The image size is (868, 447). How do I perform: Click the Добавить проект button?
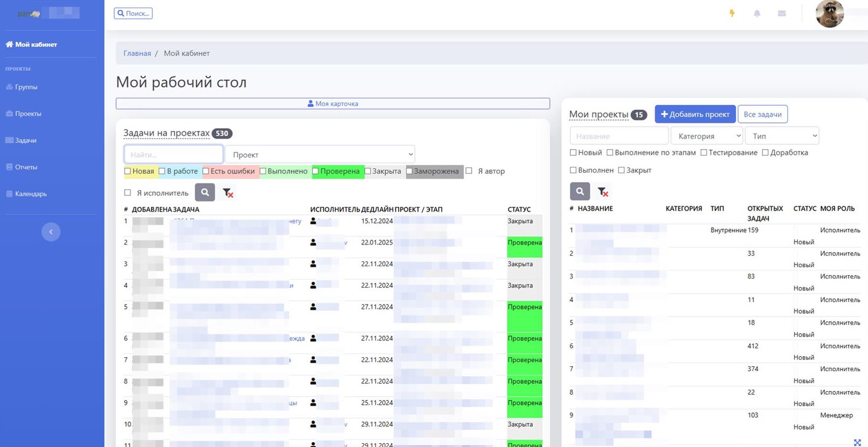click(695, 114)
